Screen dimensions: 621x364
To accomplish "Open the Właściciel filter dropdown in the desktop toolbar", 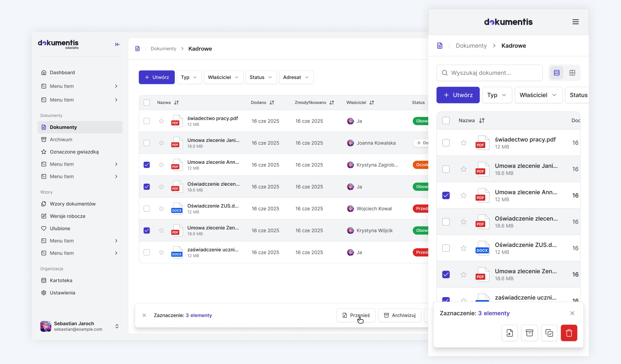I will point(223,77).
